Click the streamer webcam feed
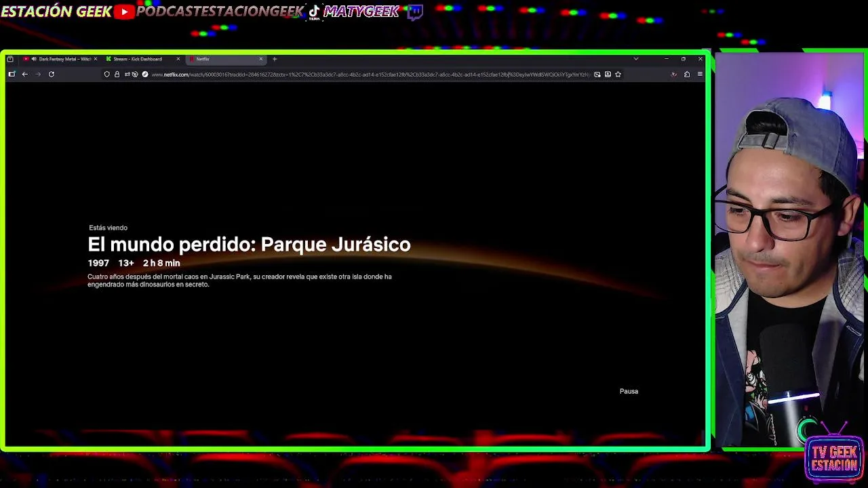 pyautogui.click(x=791, y=249)
